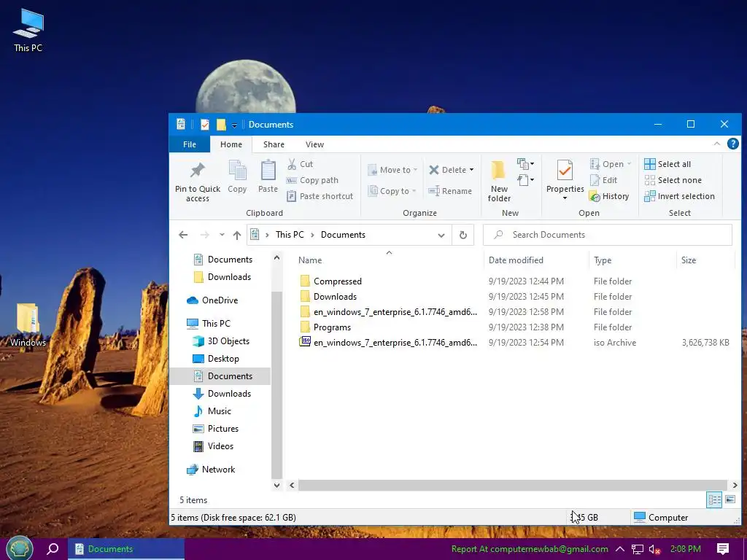Screen dimensions: 747x560
Task: Open the Copy to dropdown
Action: tap(392, 191)
